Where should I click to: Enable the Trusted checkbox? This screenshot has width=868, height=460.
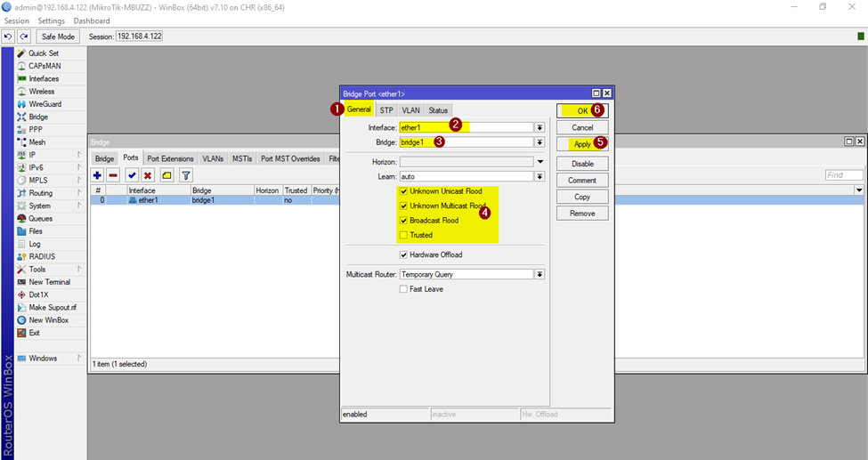[403, 235]
